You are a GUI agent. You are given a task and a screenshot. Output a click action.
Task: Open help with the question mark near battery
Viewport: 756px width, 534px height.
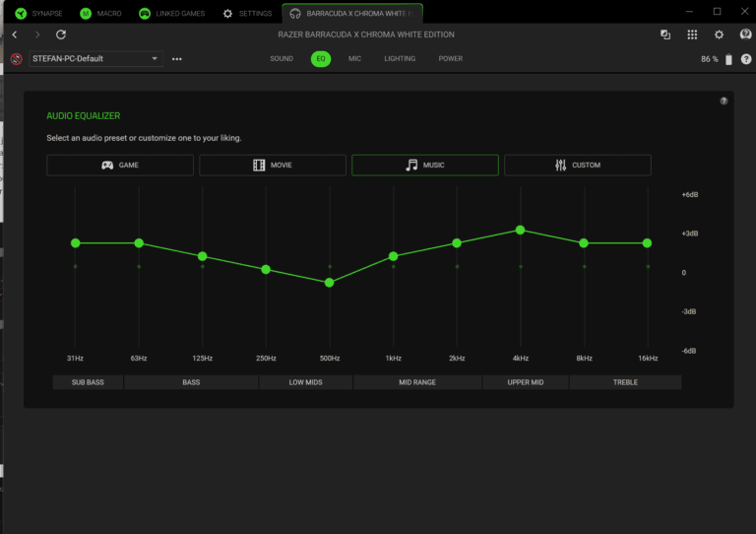coord(746,59)
